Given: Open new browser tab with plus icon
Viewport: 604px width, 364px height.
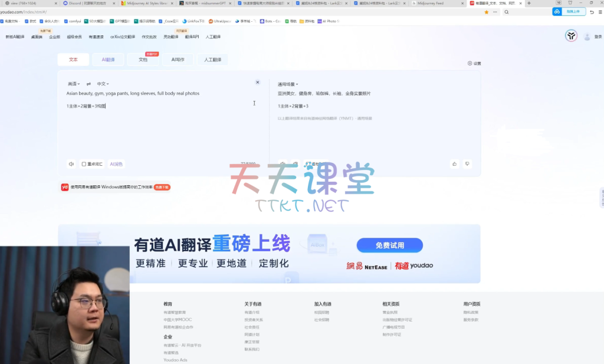Looking at the screenshot, I should coord(528,4).
